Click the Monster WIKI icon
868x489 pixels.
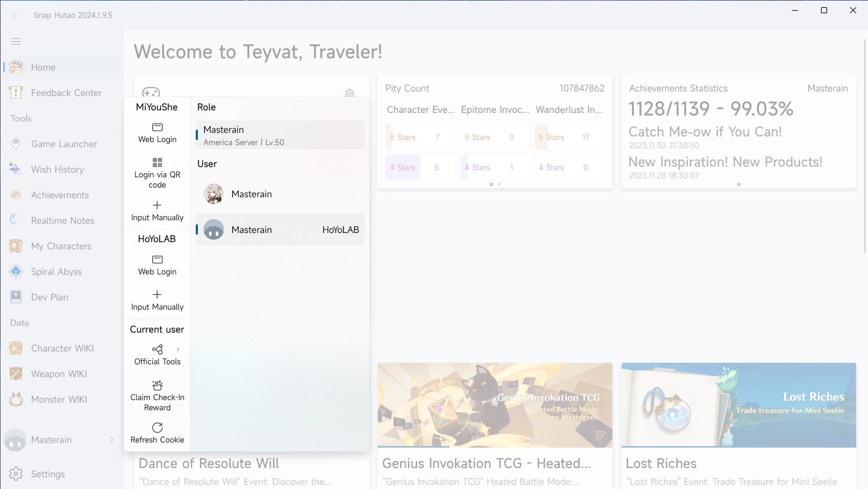pyautogui.click(x=16, y=399)
